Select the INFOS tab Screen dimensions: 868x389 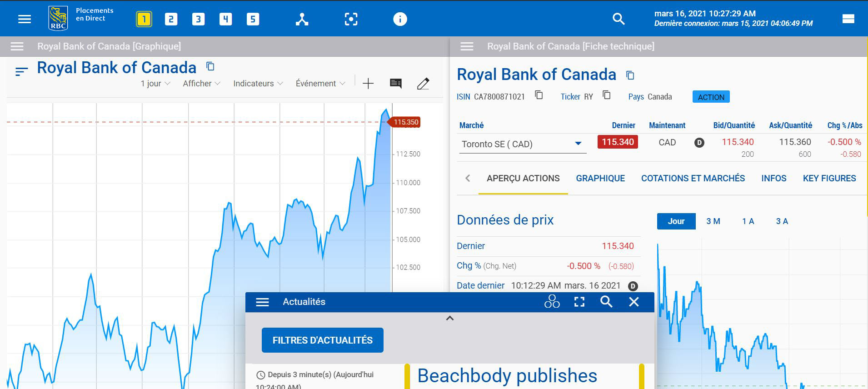click(774, 179)
